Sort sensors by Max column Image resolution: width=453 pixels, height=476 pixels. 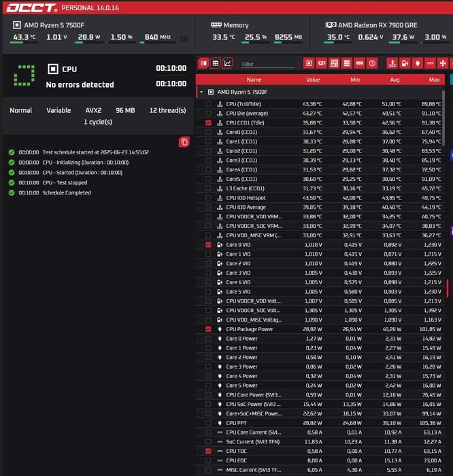[434, 80]
